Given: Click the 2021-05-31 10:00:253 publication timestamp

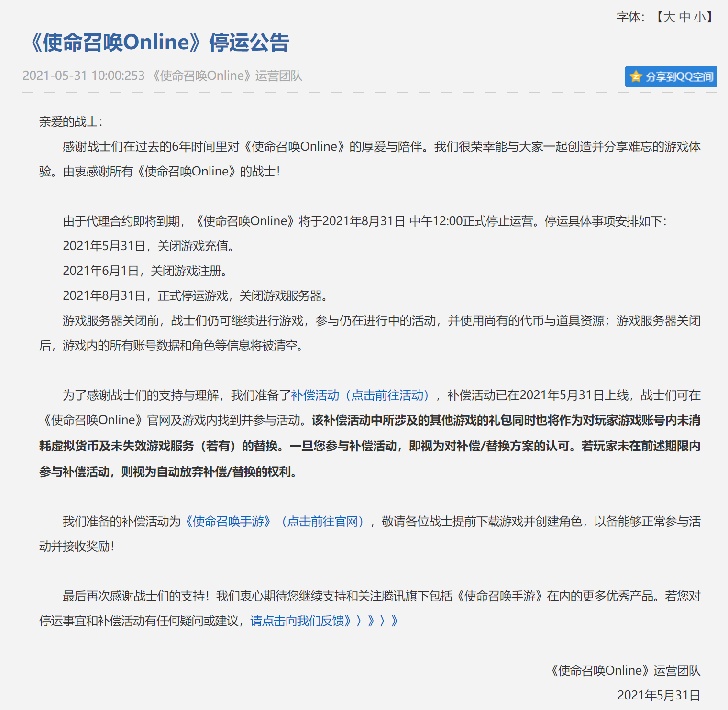Looking at the screenshot, I should [x=84, y=76].
